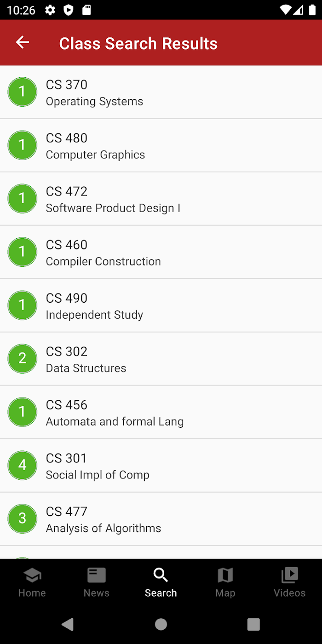Open CS 480 Computer Graphics
Viewport: 322px width, 644px height.
(x=161, y=145)
